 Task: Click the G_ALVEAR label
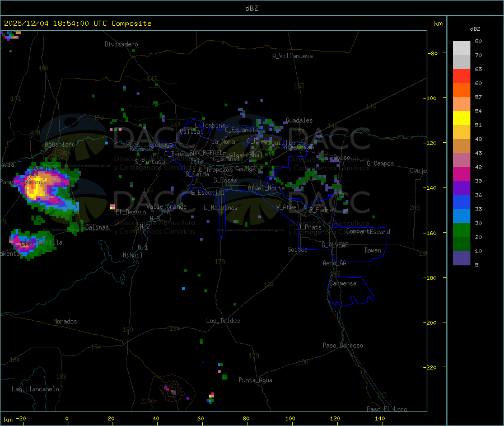coord(335,245)
